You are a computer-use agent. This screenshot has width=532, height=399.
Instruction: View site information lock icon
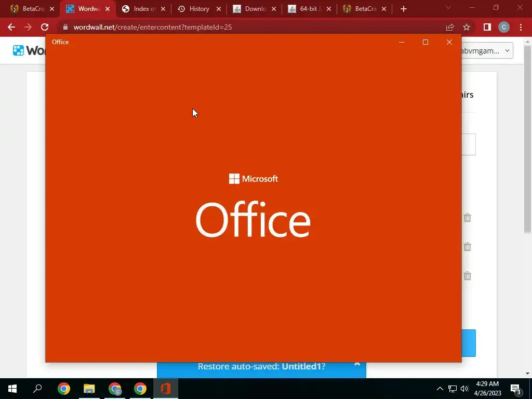click(65, 27)
